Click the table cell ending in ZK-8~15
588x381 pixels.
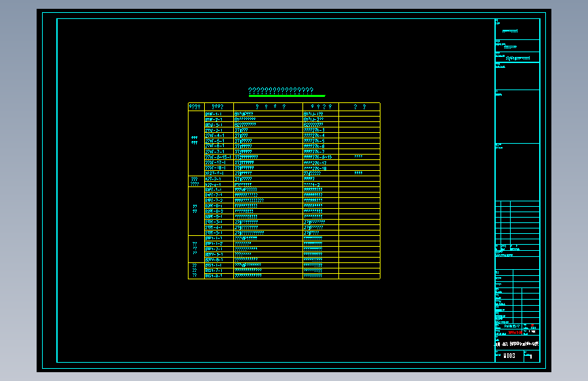tap(321, 157)
